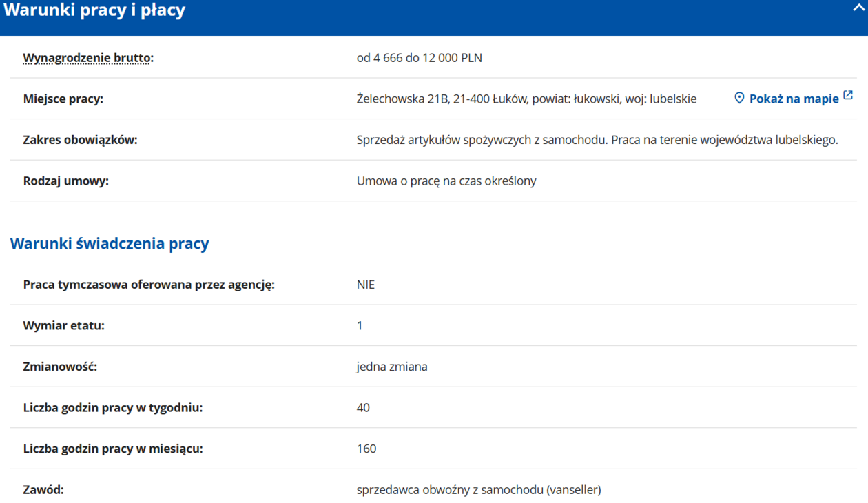The width and height of the screenshot is (868, 503).
Task: Click the NIE value for temporary work
Action: click(366, 284)
